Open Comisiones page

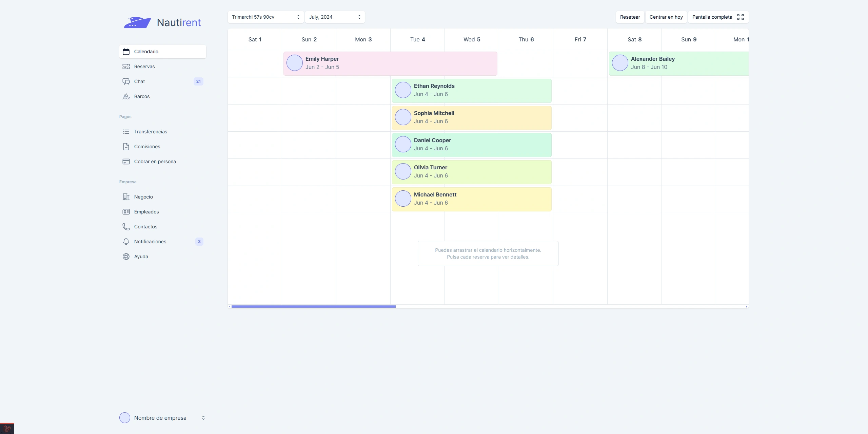[163, 147]
